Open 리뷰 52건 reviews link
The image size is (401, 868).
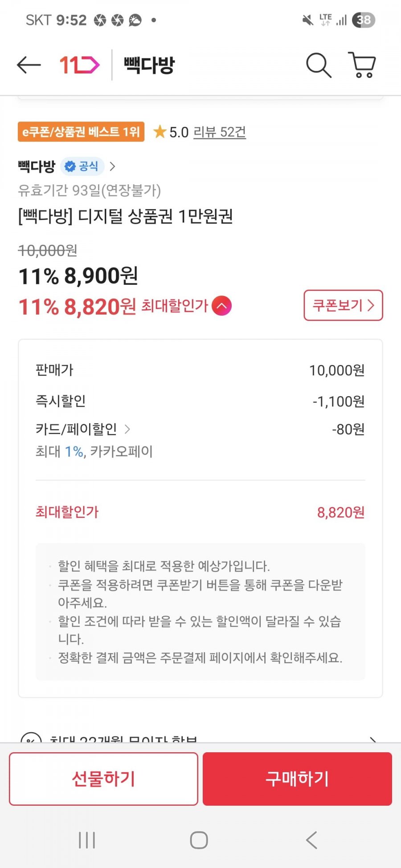tap(220, 132)
